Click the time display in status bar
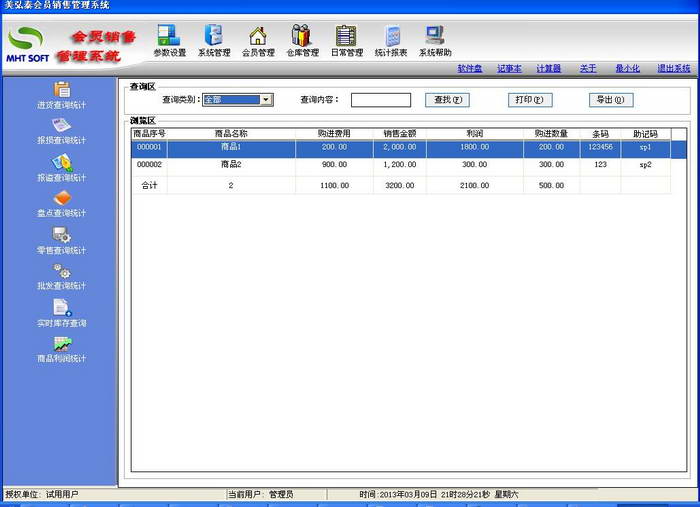700x507 pixels. 439,495
